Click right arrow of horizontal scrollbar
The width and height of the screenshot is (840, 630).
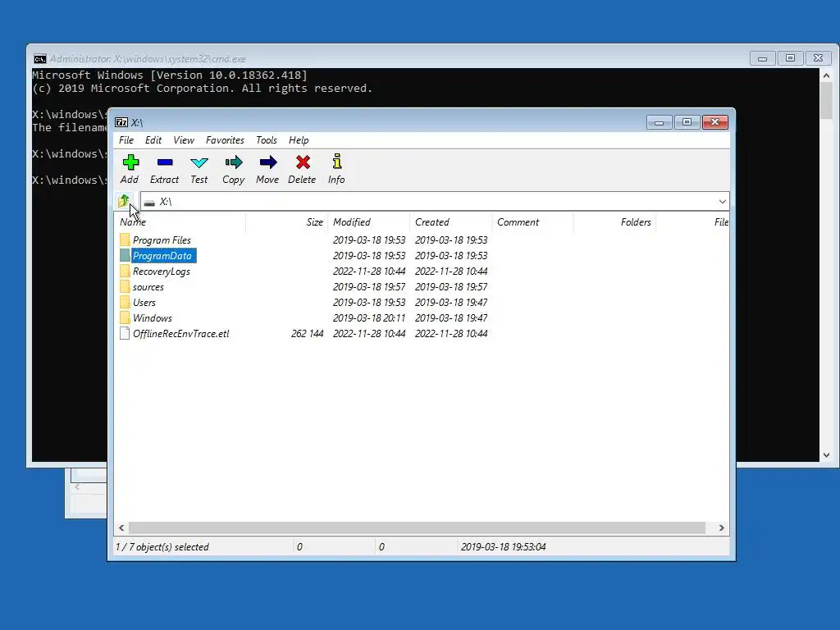point(722,528)
